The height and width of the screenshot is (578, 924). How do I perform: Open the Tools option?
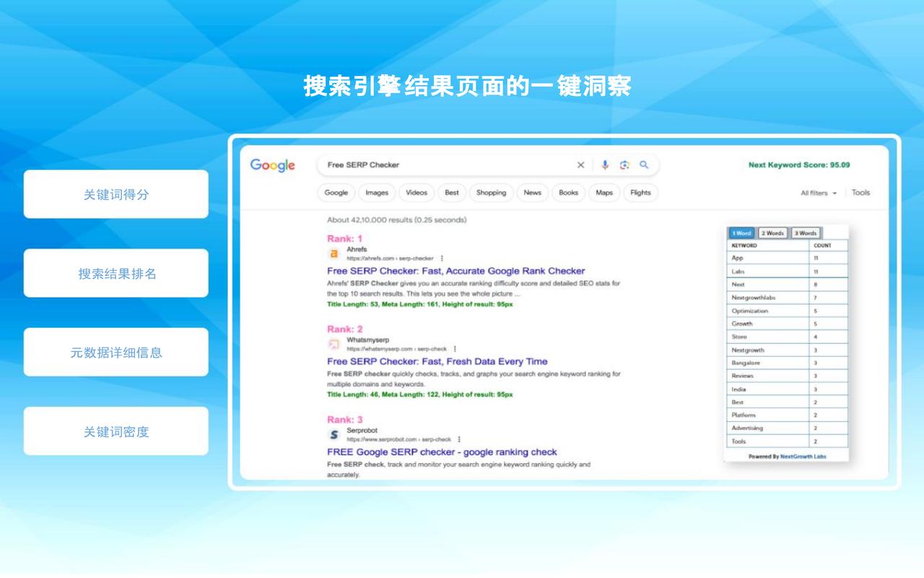tap(860, 192)
